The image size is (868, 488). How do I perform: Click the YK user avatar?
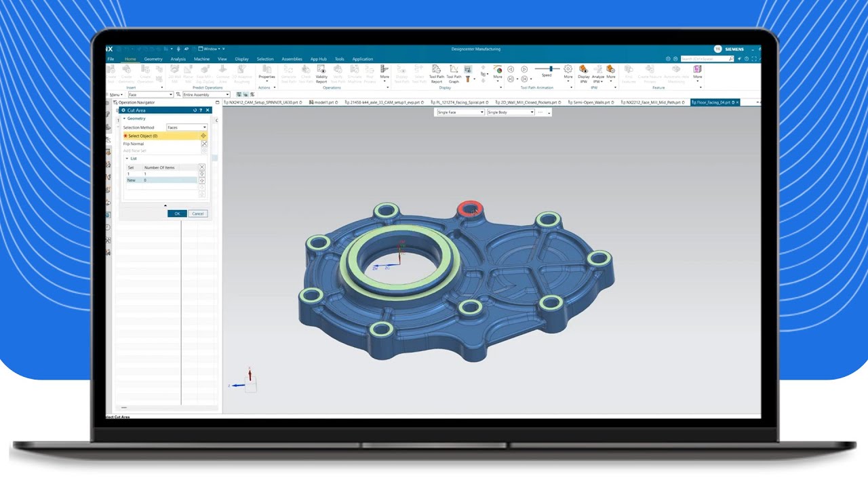point(718,49)
